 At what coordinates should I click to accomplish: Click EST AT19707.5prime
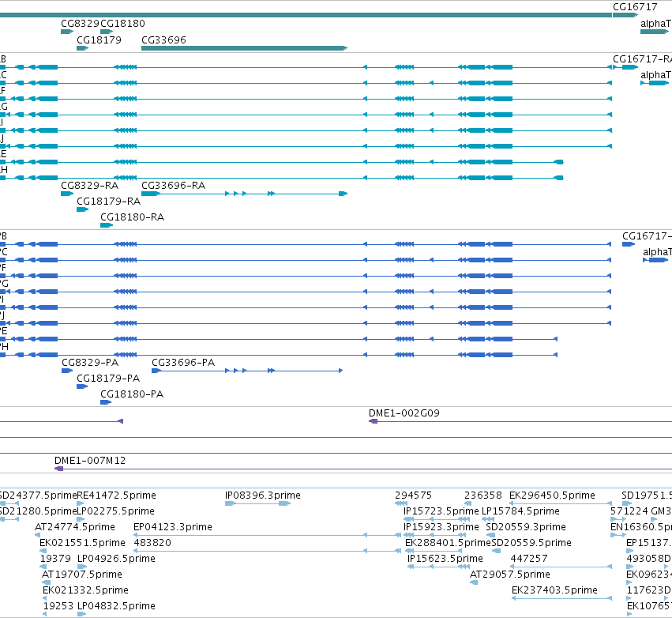tap(82, 575)
